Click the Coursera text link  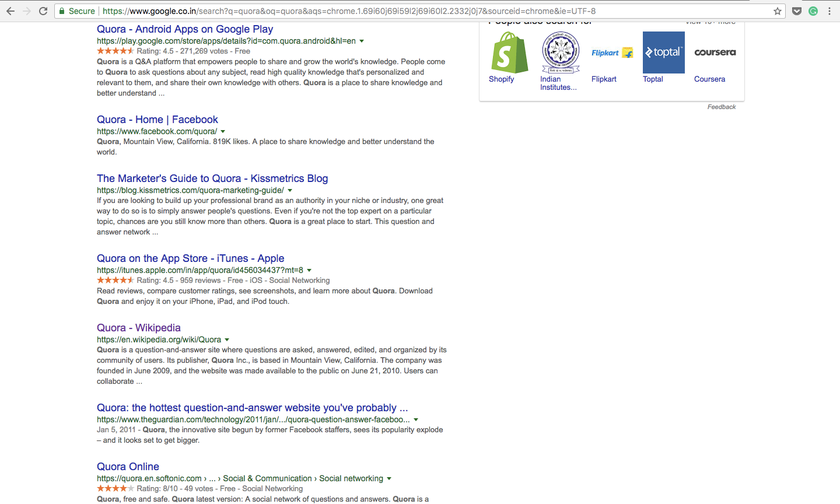click(x=709, y=79)
